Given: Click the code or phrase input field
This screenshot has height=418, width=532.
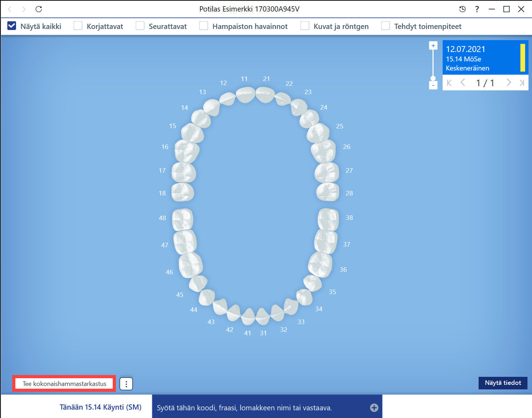Looking at the screenshot, I should click(262, 408).
